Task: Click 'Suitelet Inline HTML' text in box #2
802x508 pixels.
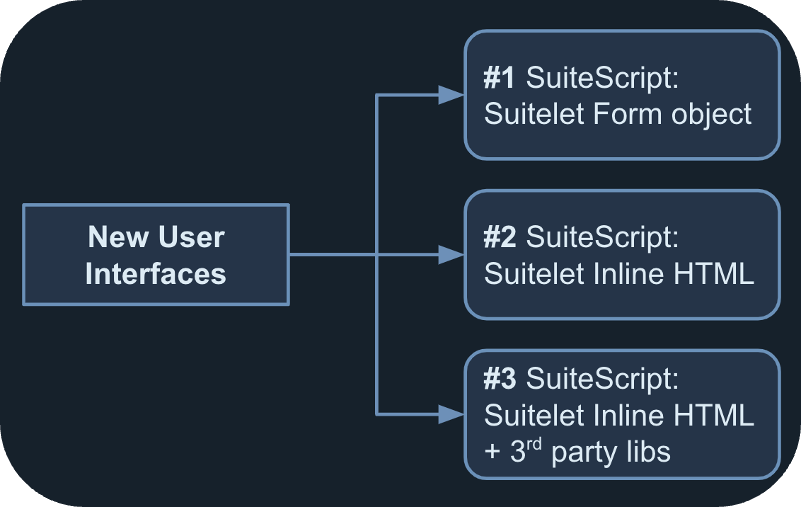Action: pos(618,273)
